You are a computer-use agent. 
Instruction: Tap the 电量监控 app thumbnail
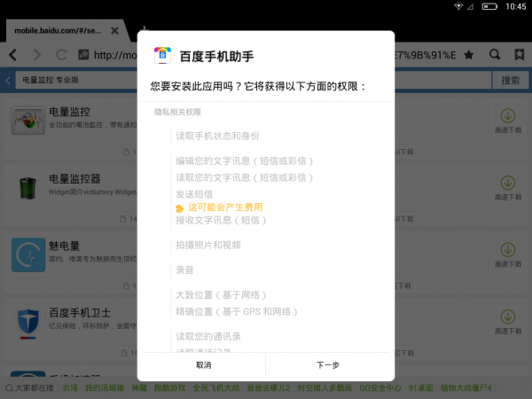pyautogui.click(x=27, y=121)
